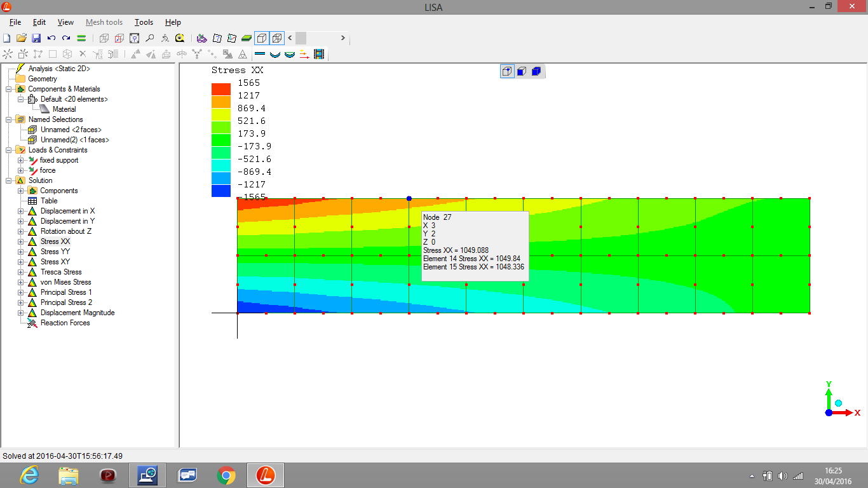
Task: Select the tape measure tool
Action: (x=180, y=38)
